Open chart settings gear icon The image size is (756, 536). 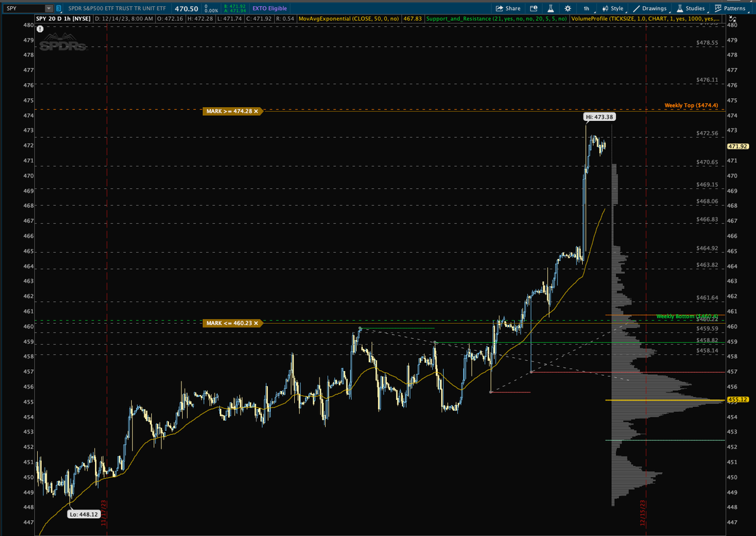pyautogui.click(x=568, y=8)
